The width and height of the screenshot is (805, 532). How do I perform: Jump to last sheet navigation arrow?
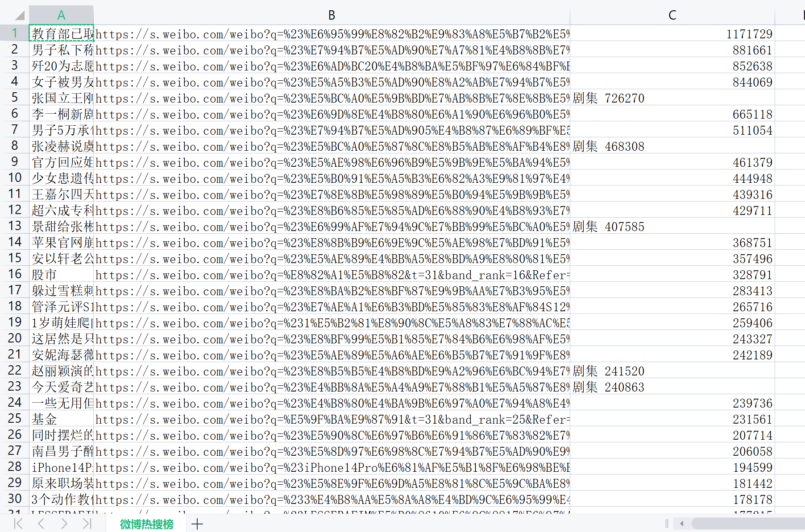pos(87,524)
